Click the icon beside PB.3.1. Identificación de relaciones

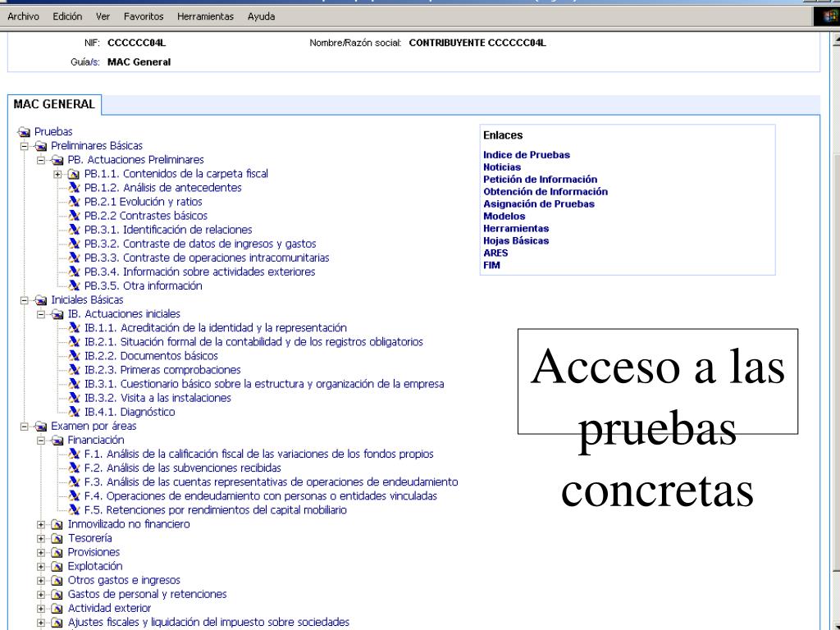[x=75, y=230]
